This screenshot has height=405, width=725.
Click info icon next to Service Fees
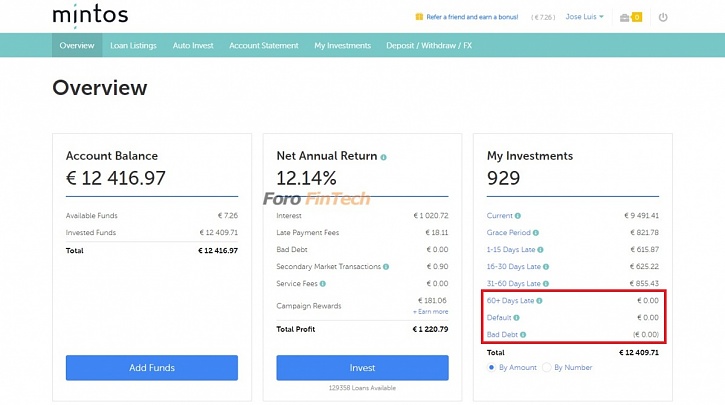click(x=323, y=284)
